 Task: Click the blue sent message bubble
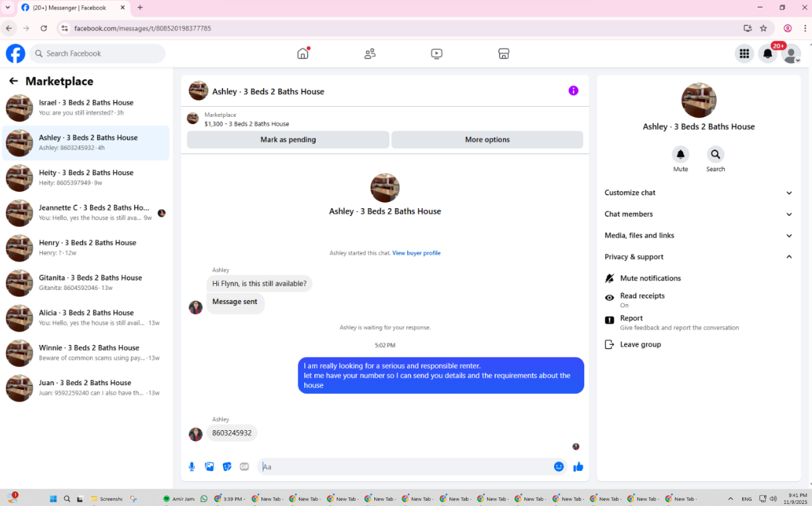(x=441, y=375)
